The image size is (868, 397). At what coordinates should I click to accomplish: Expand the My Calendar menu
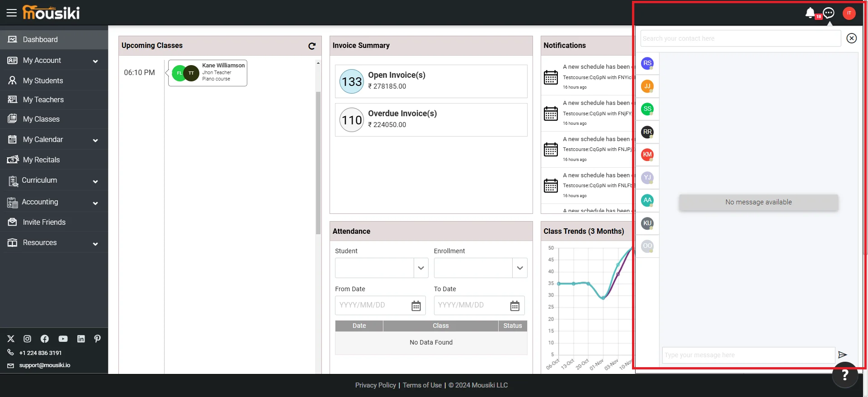tap(54, 140)
